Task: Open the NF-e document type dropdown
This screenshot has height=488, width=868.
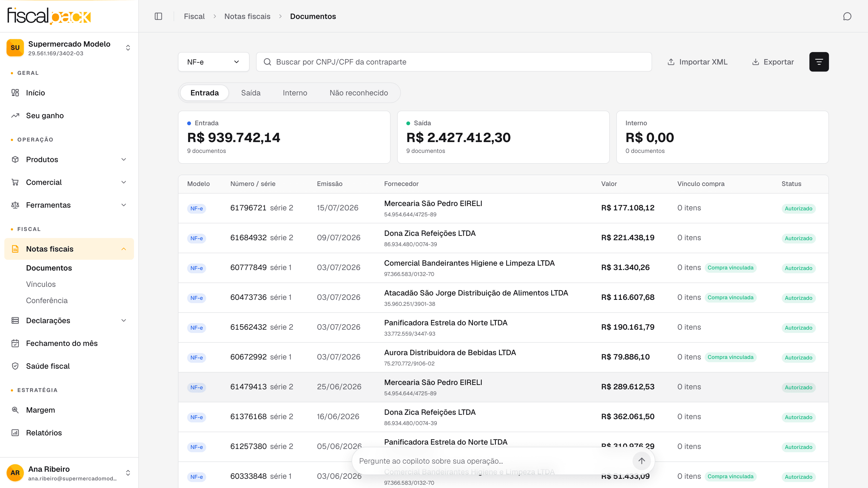Action: click(x=214, y=62)
